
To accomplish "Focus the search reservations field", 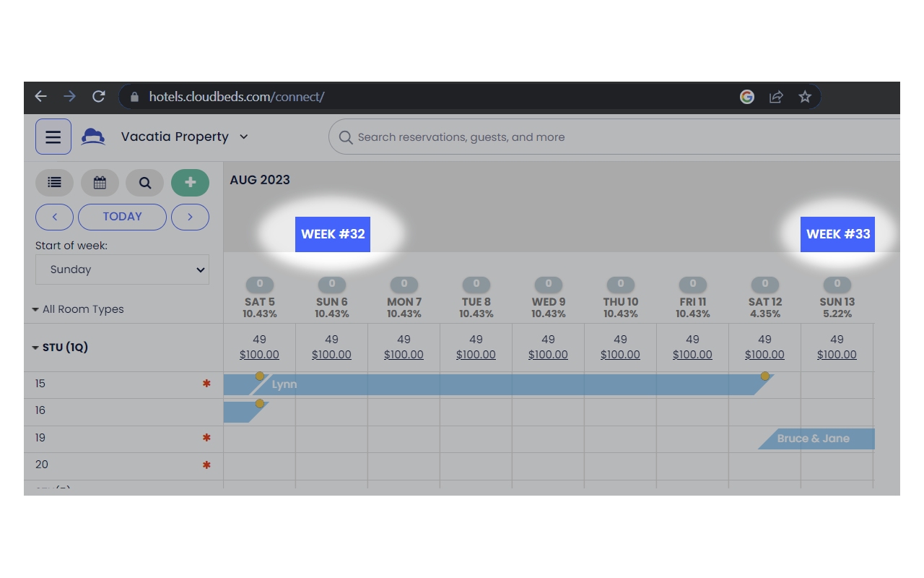I will click(614, 137).
